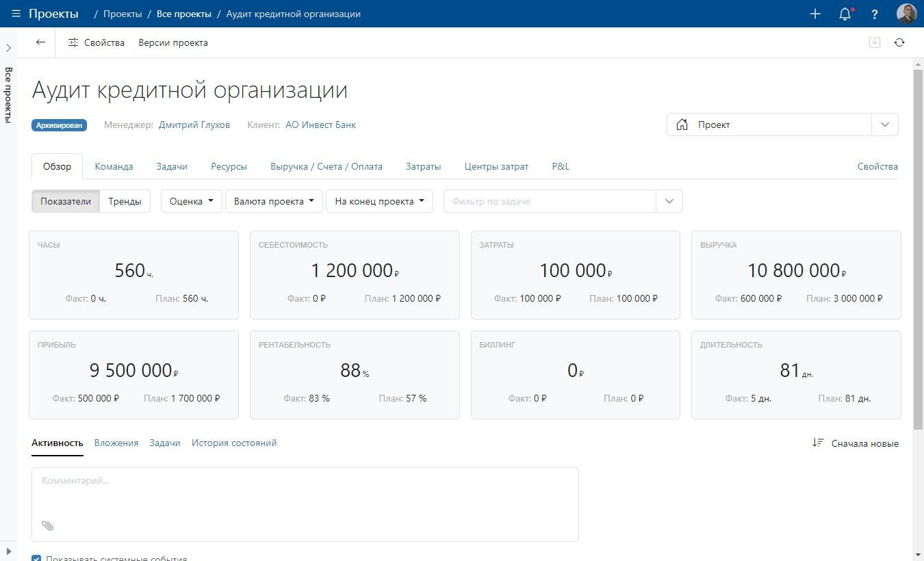924x561 pixels.
Task: Open the hamburger main menu
Action: point(16,14)
